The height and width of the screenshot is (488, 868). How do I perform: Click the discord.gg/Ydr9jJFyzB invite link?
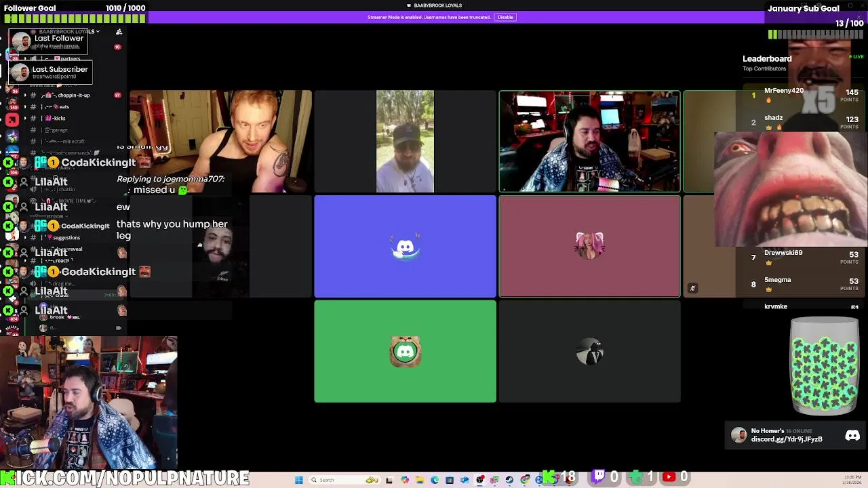pos(787,439)
